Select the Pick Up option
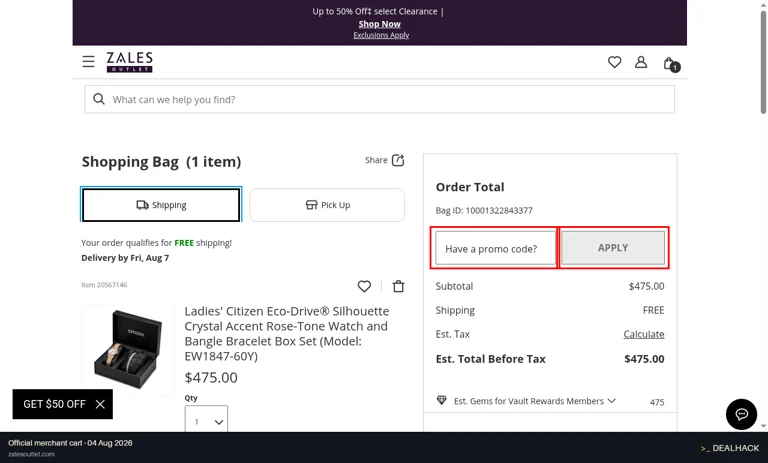 click(x=327, y=205)
